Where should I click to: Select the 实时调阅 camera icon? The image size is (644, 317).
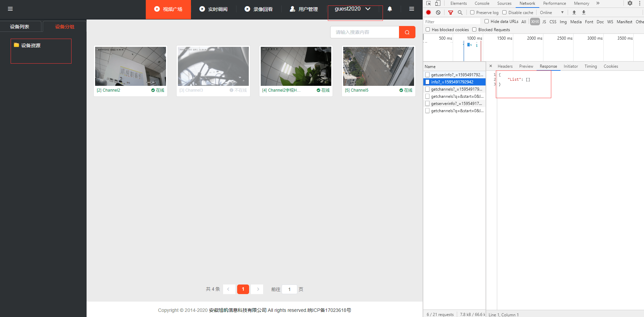pyautogui.click(x=202, y=9)
